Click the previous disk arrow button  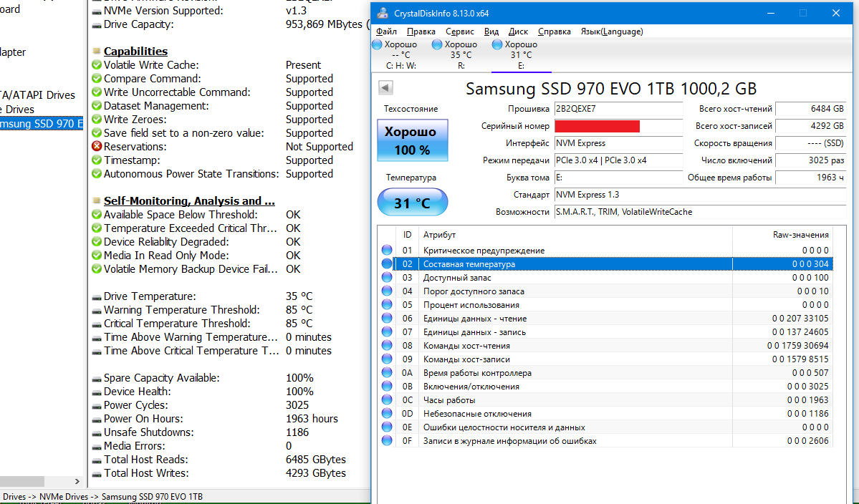385,87
